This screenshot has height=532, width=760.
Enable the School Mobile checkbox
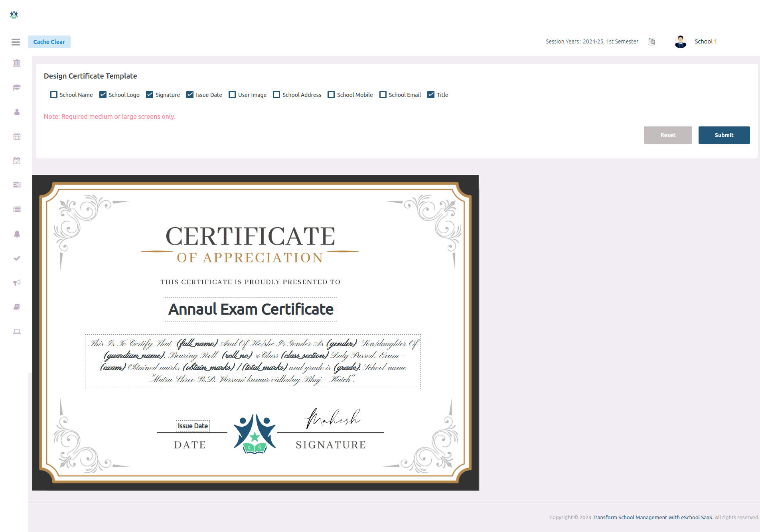[x=331, y=95]
